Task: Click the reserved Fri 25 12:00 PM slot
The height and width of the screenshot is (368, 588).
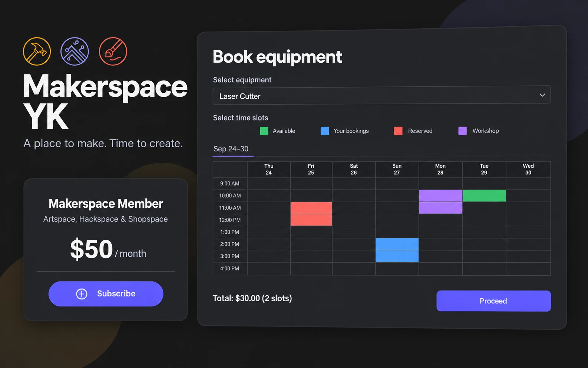Action: [311, 220]
